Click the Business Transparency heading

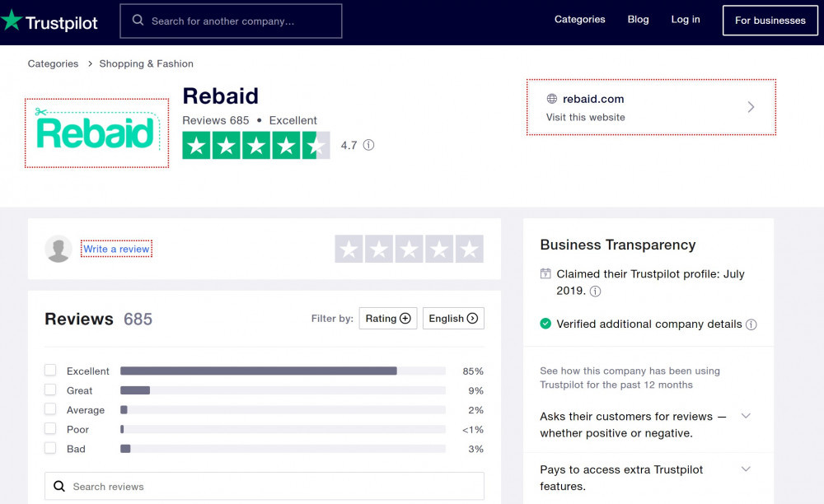617,245
